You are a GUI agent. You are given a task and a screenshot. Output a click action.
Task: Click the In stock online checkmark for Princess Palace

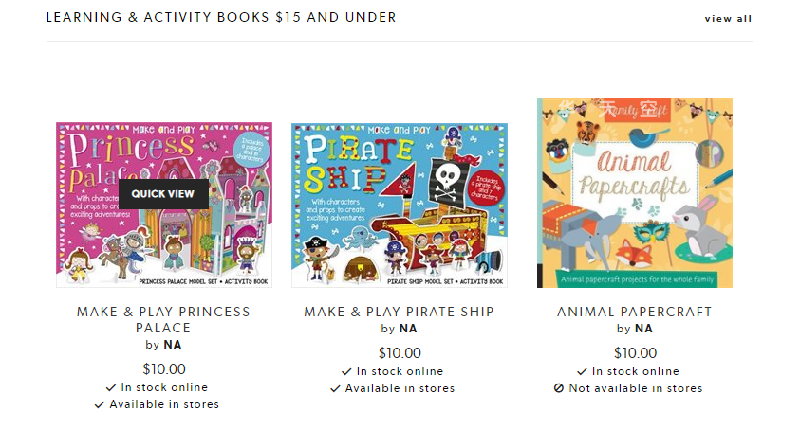pos(111,387)
